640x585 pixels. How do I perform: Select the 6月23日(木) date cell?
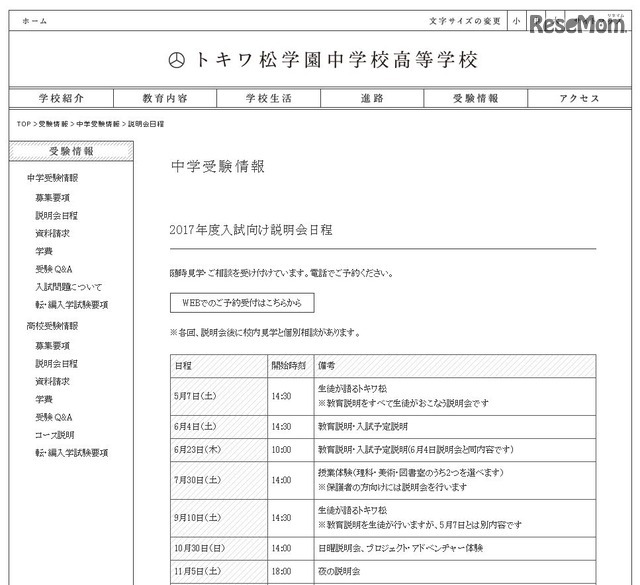coord(219,450)
